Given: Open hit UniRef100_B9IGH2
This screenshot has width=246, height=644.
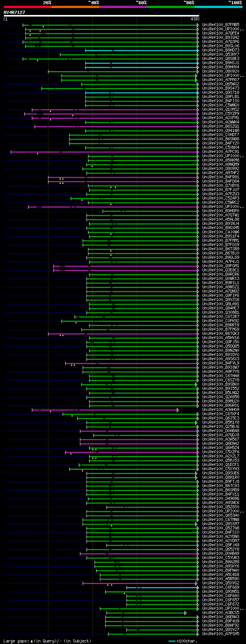Looking at the screenshot, I should pyautogui.click(x=221, y=37).
